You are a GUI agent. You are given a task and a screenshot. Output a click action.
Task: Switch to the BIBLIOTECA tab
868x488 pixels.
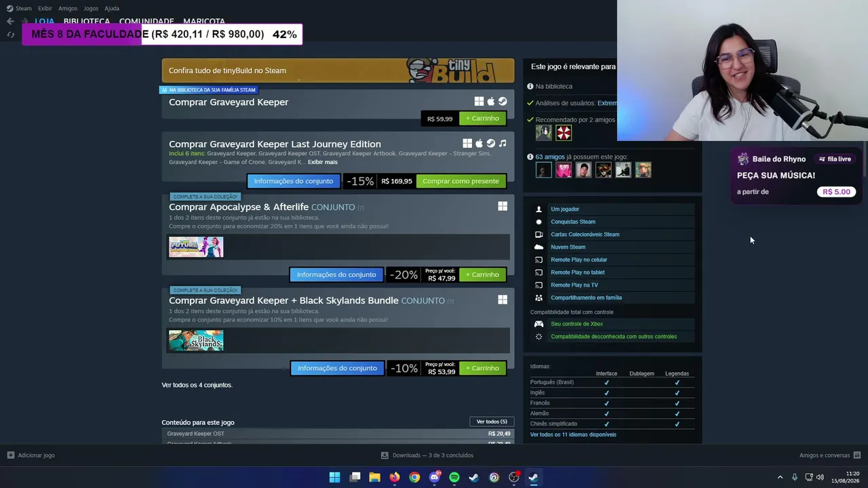[x=87, y=21]
